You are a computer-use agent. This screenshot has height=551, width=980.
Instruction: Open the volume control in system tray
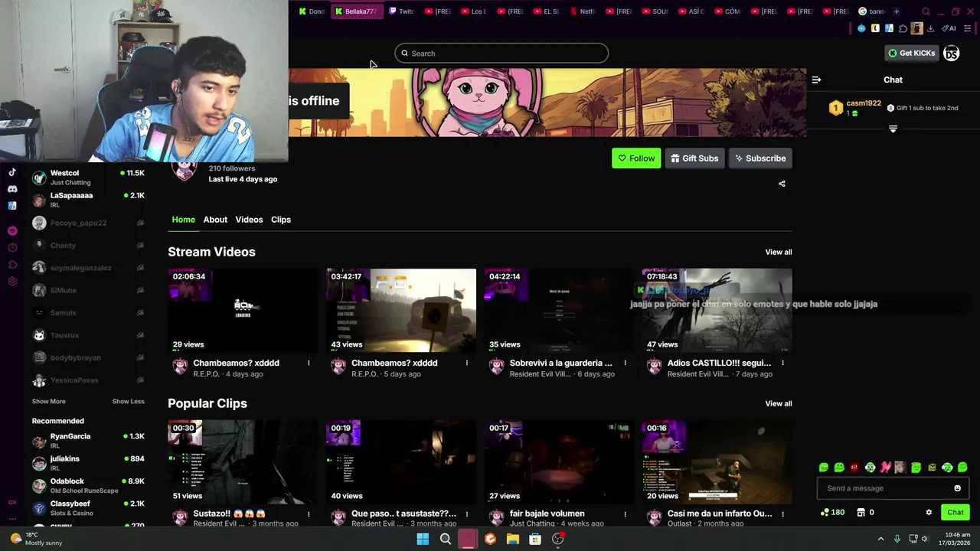tap(924, 539)
